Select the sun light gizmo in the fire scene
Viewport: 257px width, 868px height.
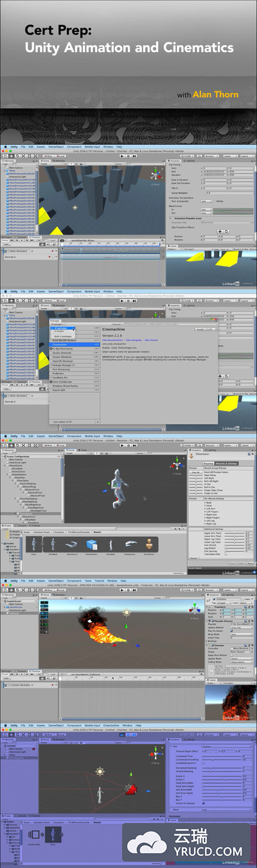pos(127,613)
